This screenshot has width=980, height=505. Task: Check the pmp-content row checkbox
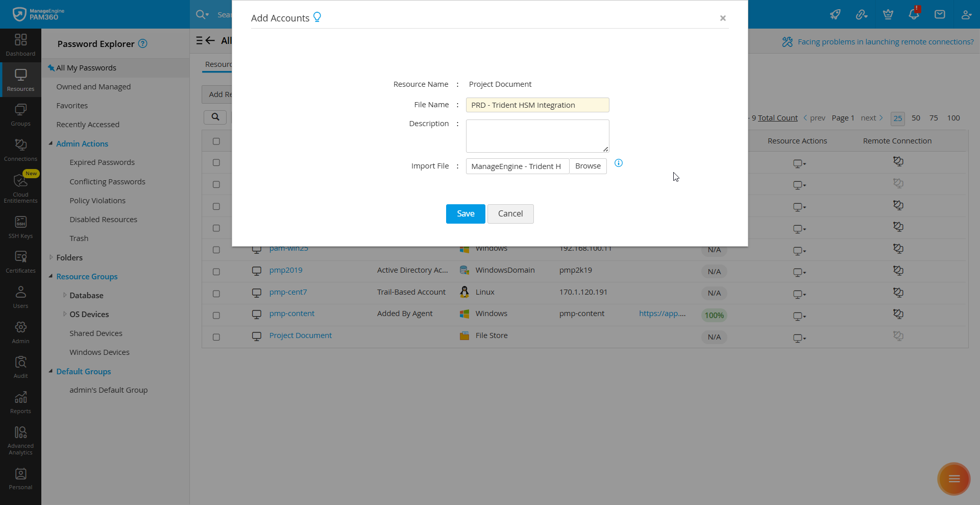point(216,315)
